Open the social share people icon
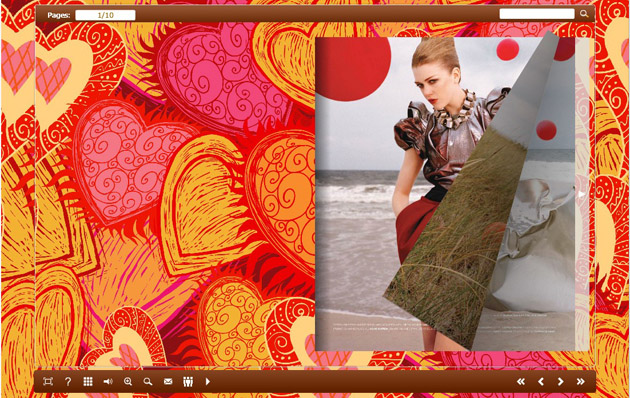 (x=188, y=382)
